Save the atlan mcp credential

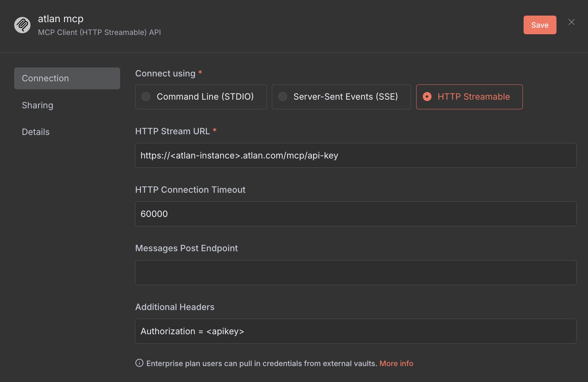(x=540, y=25)
